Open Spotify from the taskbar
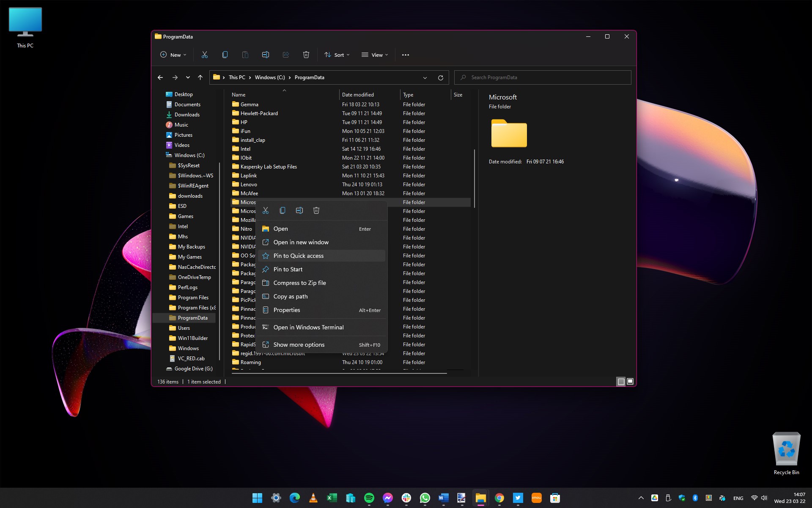The height and width of the screenshot is (508, 812). pyautogui.click(x=369, y=498)
